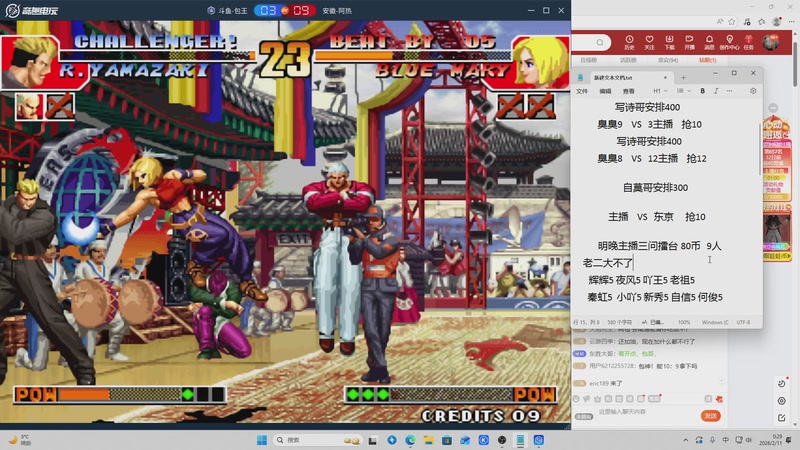Viewport: 800px width, 450px height.
Task: Click the orange 发送 send button
Action: pyautogui.click(x=710, y=416)
